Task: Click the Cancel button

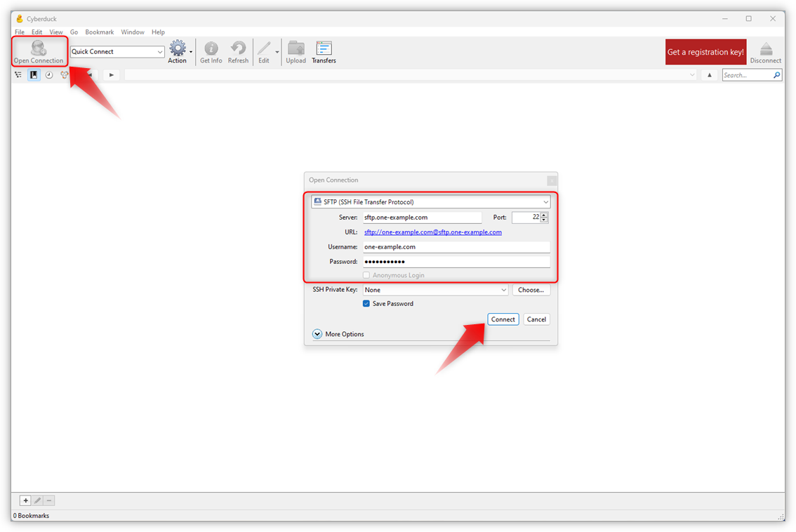Action: click(x=536, y=319)
